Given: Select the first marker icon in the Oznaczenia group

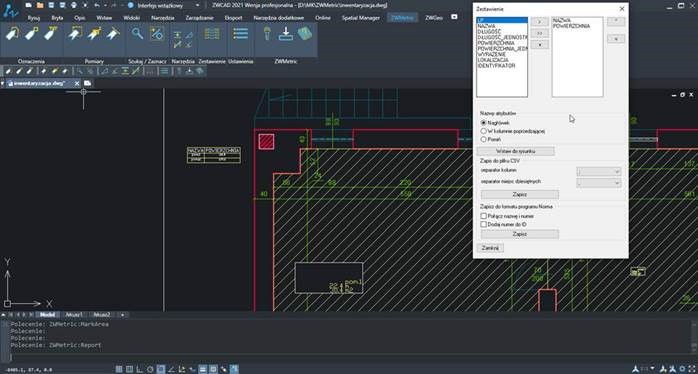Looking at the screenshot, I should [12, 34].
